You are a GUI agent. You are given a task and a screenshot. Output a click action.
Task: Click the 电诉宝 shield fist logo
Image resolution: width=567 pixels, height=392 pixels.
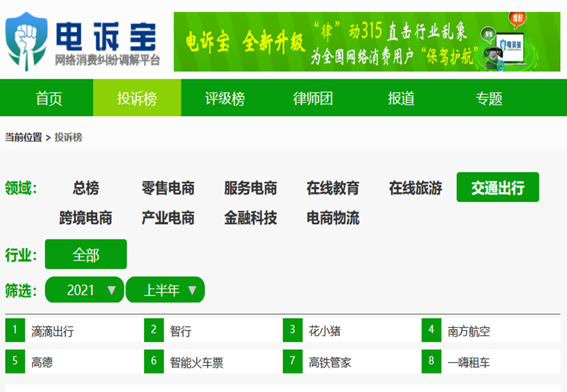[x=26, y=42]
